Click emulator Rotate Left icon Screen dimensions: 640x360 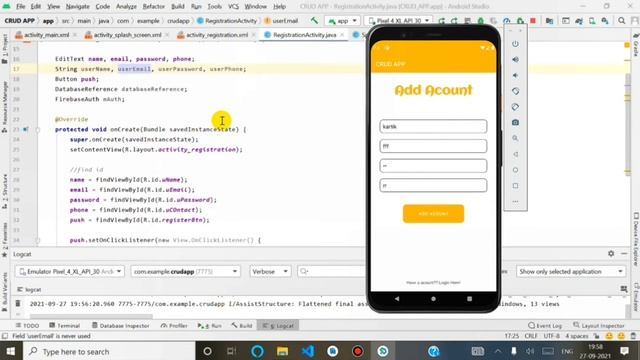pos(516,91)
